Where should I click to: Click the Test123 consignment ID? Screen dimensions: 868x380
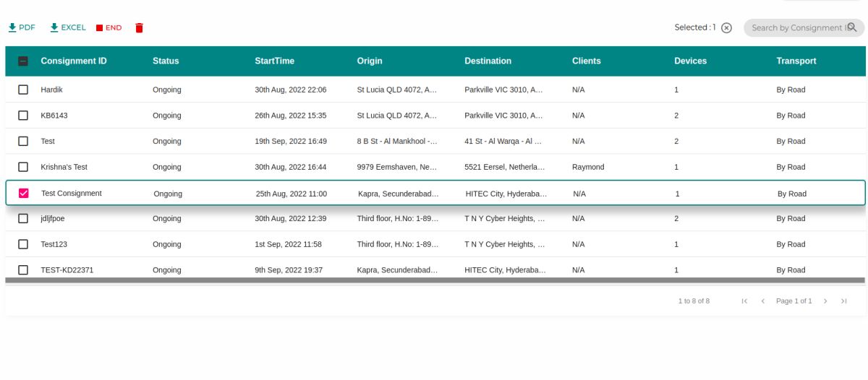point(54,244)
